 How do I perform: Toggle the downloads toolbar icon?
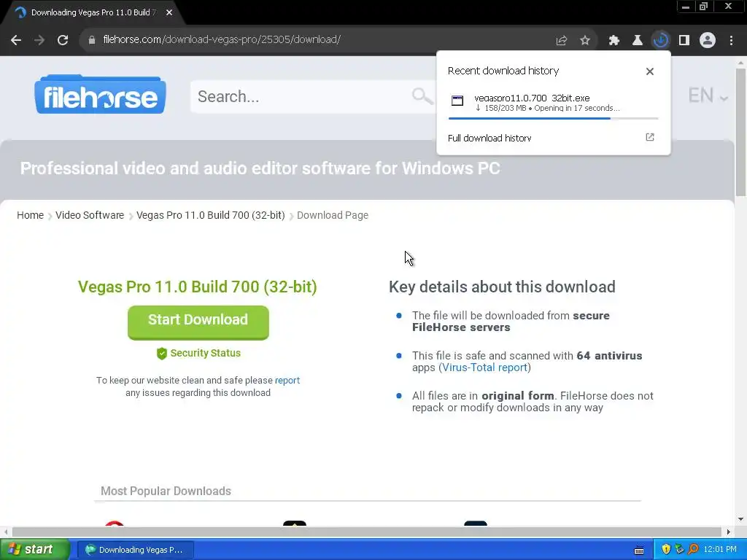point(660,40)
